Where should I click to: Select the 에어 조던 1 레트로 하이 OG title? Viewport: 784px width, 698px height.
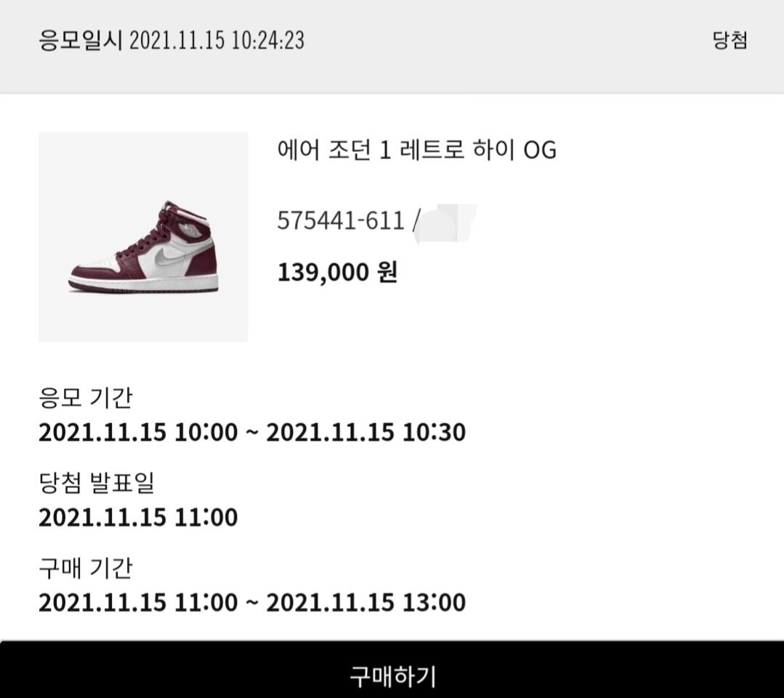click(x=416, y=149)
